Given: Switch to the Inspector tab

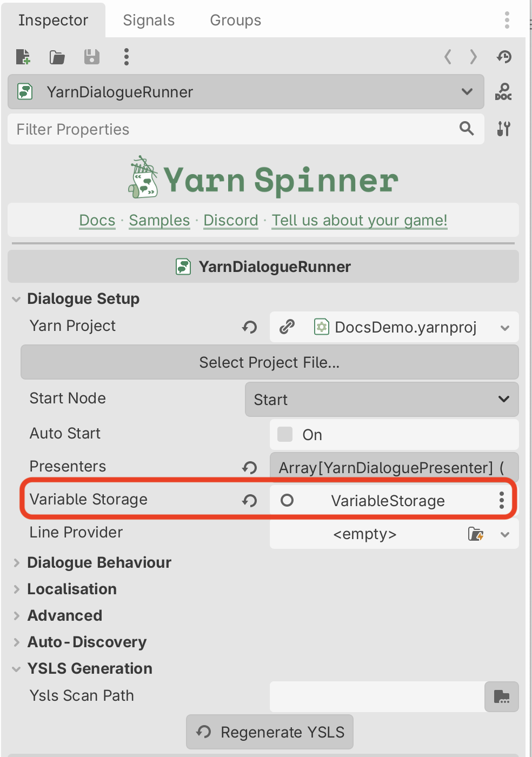Looking at the screenshot, I should pyautogui.click(x=53, y=20).
